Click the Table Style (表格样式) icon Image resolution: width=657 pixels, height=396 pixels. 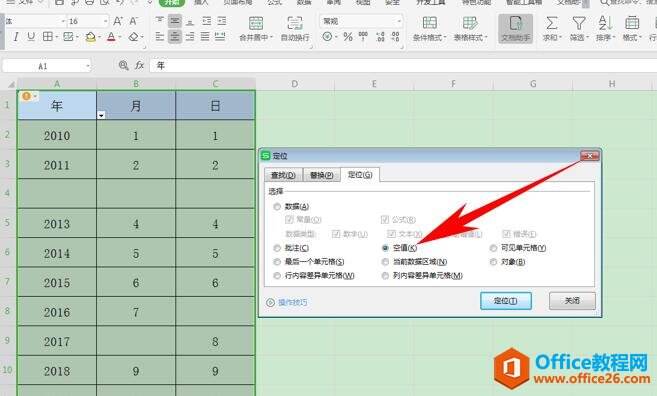click(x=470, y=23)
